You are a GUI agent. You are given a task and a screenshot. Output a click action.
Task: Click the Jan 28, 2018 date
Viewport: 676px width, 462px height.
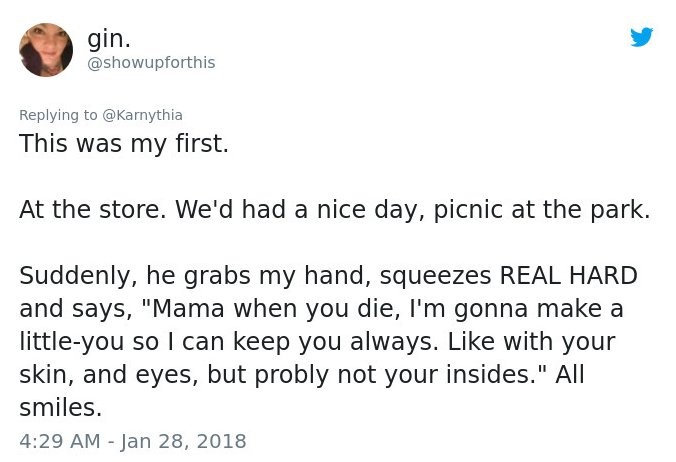[183, 441]
